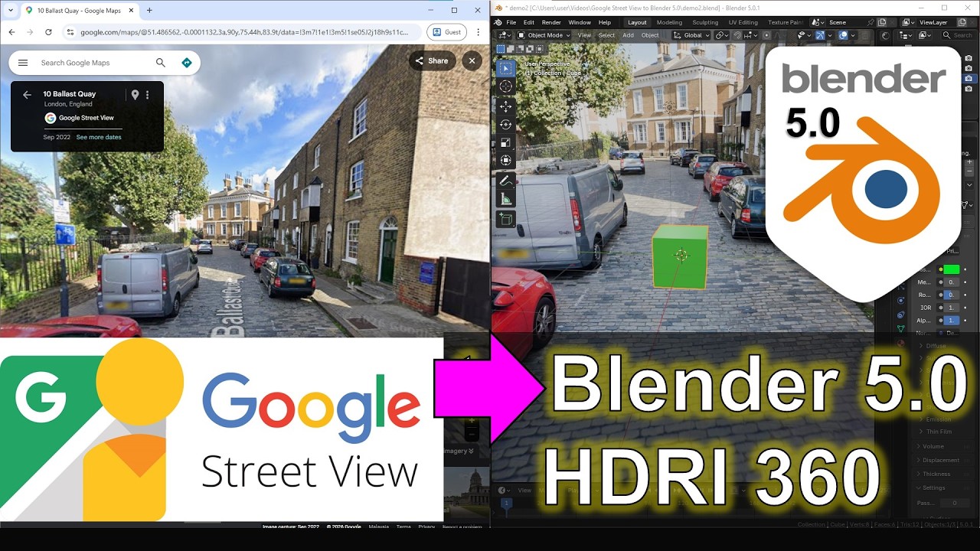Open the viewport View menu
980x551 pixels.
[x=584, y=35]
